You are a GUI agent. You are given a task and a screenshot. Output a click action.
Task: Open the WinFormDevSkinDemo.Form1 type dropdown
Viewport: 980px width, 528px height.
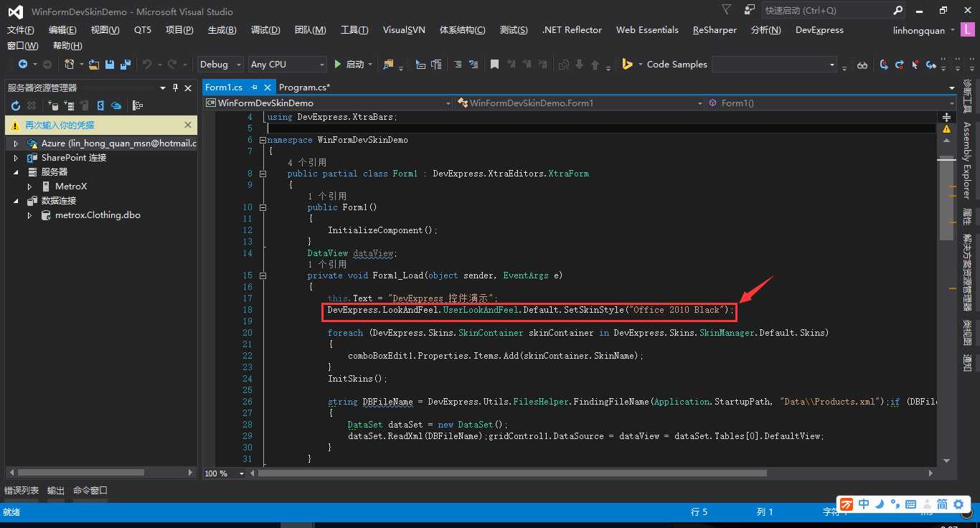(x=580, y=103)
